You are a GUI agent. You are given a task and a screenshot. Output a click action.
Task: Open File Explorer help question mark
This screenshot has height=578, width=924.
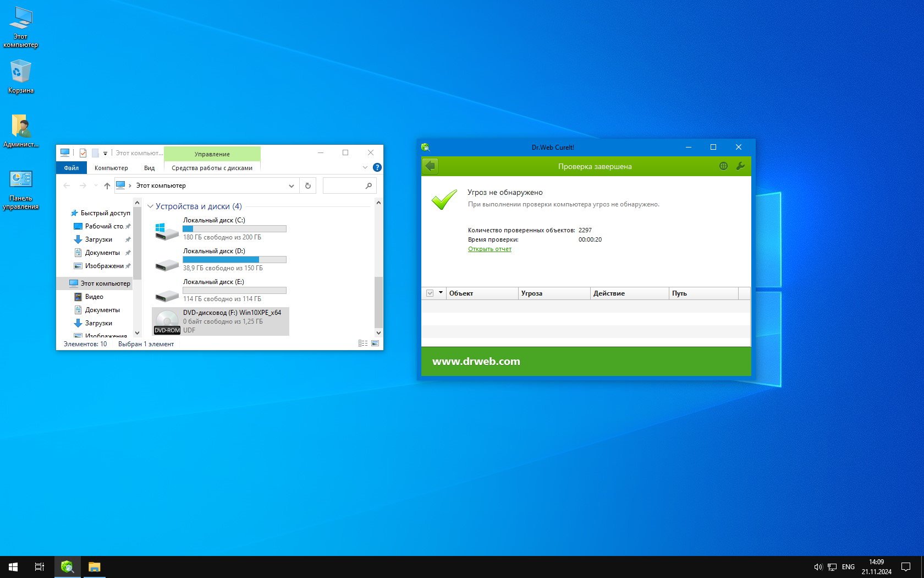pos(377,167)
